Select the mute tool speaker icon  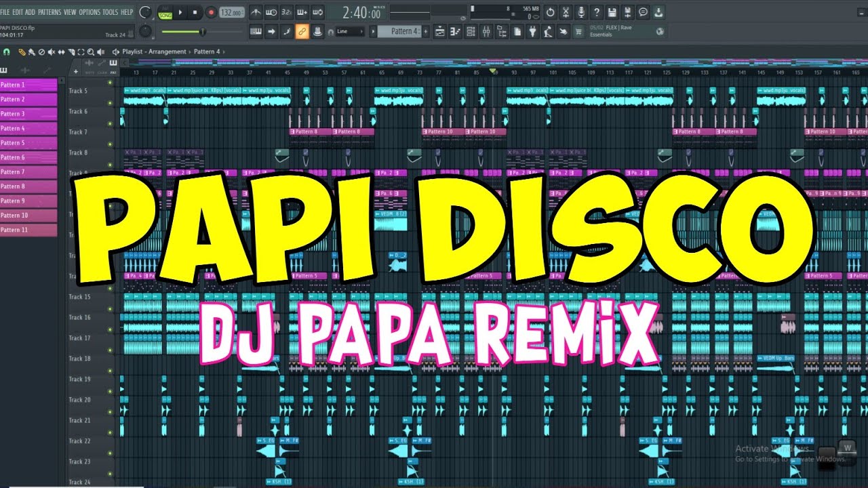pos(52,52)
